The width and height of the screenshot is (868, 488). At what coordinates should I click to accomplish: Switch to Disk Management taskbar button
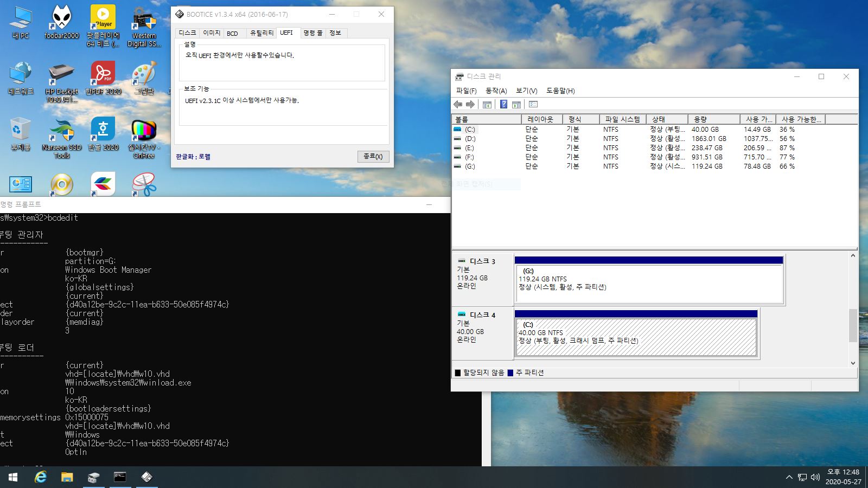click(x=93, y=477)
